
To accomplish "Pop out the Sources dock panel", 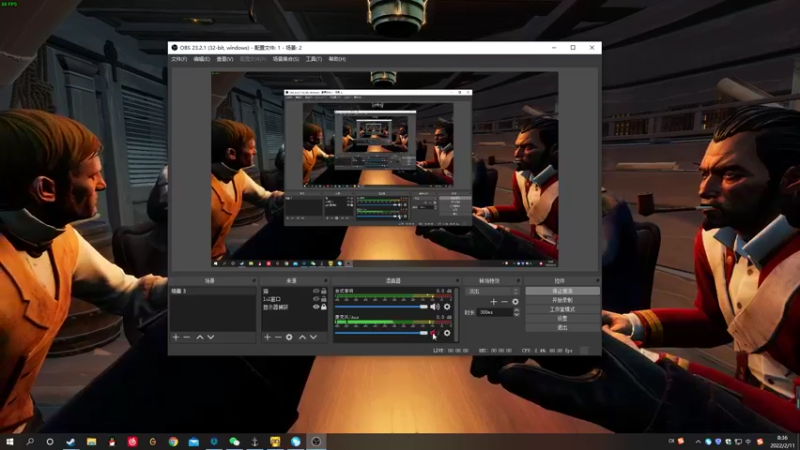I will (325, 281).
